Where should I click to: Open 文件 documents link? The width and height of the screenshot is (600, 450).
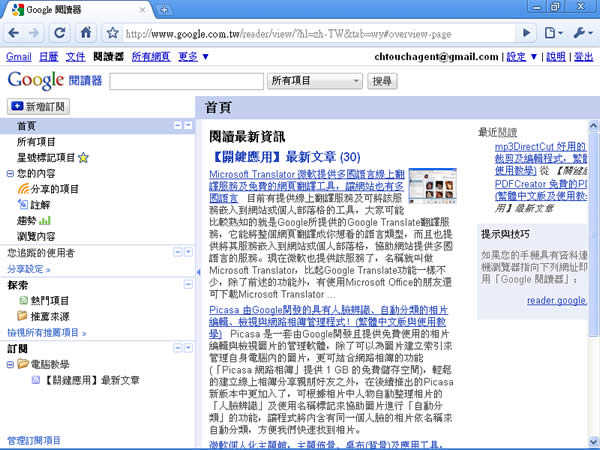[x=75, y=57]
